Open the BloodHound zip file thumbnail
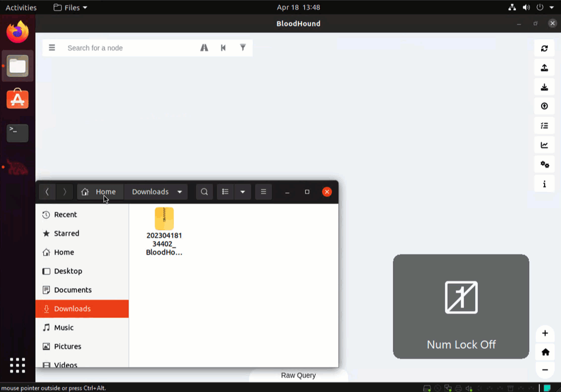 (x=164, y=218)
